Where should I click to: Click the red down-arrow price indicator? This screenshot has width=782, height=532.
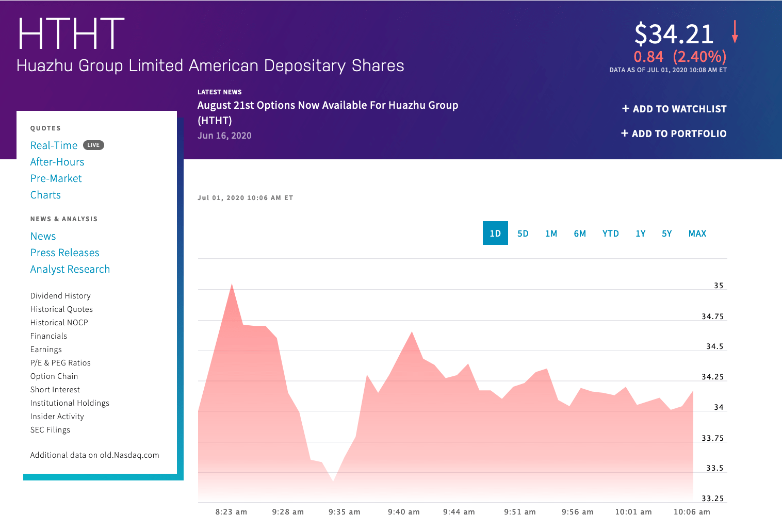735,32
